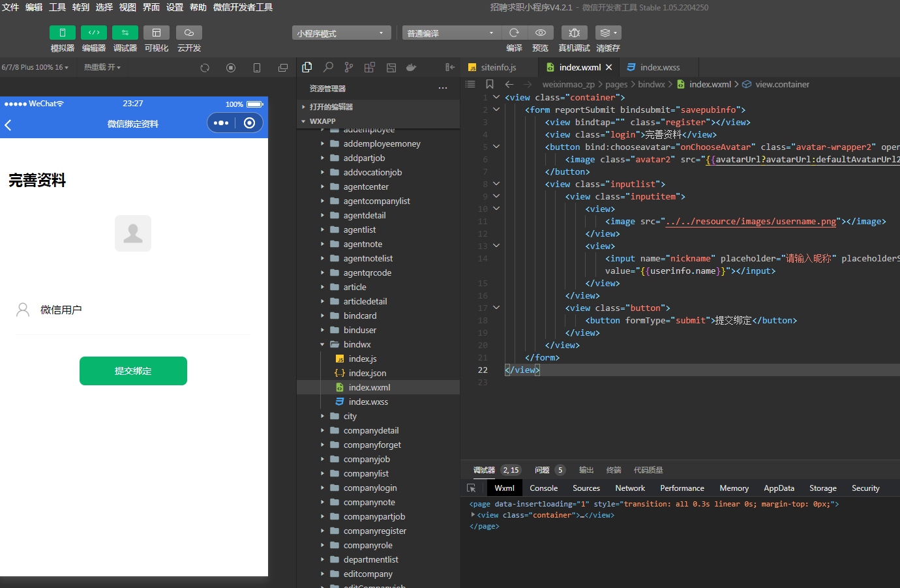Open the 工具 menu
The height and width of the screenshot is (588, 900).
57,7
